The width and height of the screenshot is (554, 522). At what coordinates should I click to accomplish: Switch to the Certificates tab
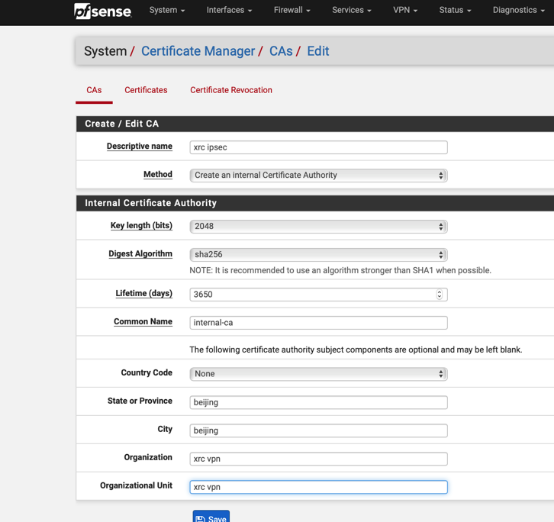click(x=146, y=90)
